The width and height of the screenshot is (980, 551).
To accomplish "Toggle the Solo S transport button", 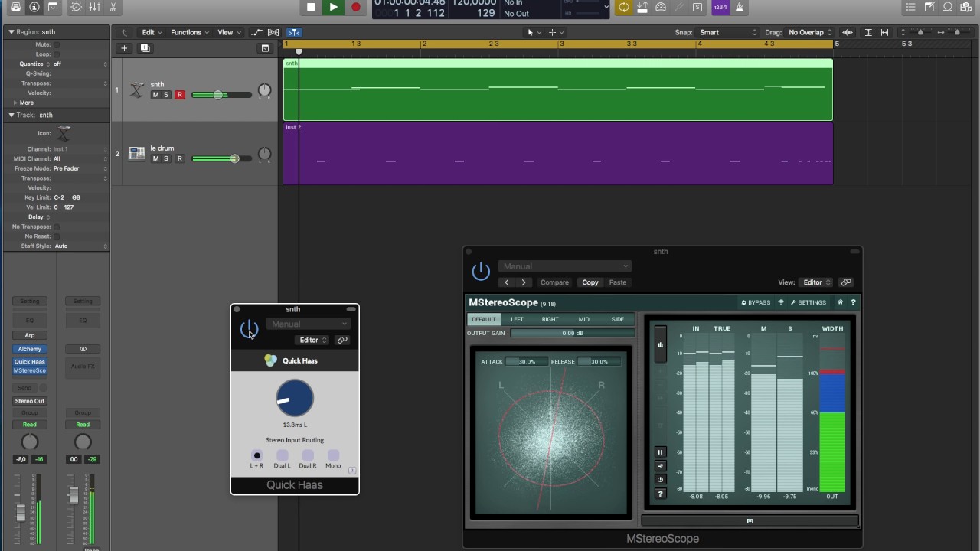I will 697,7.
